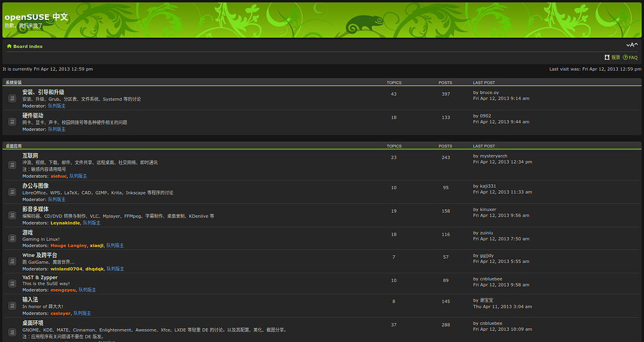Image resolution: width=644 pixels, height=342 pixels.
Task: Open the 桌面环境 forum
Action: (33, 323)
